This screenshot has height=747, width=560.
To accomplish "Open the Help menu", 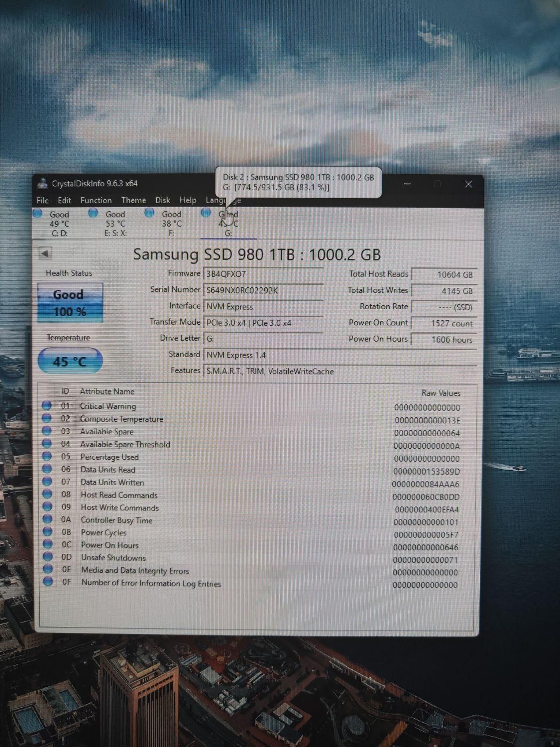I will 188,200.
